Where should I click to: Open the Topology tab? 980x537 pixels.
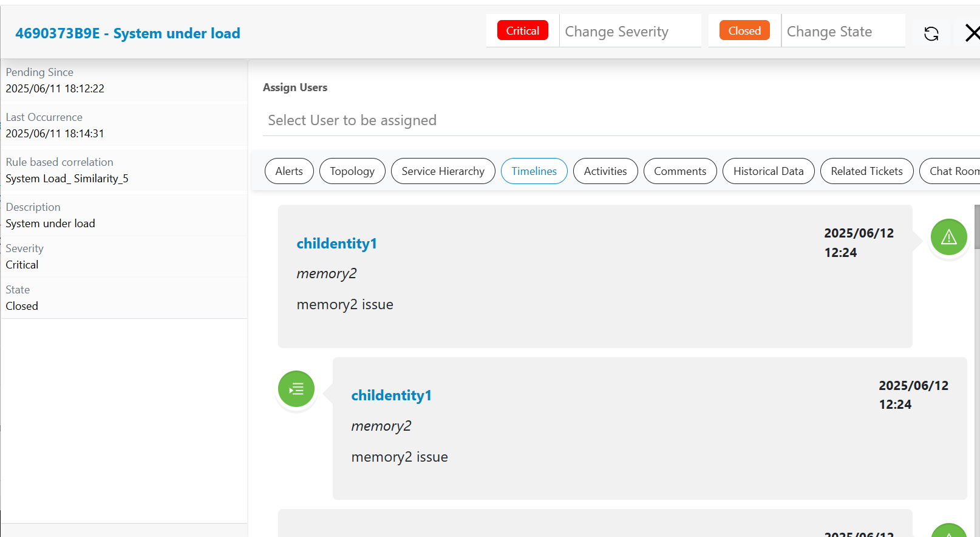tap(352, 171)
